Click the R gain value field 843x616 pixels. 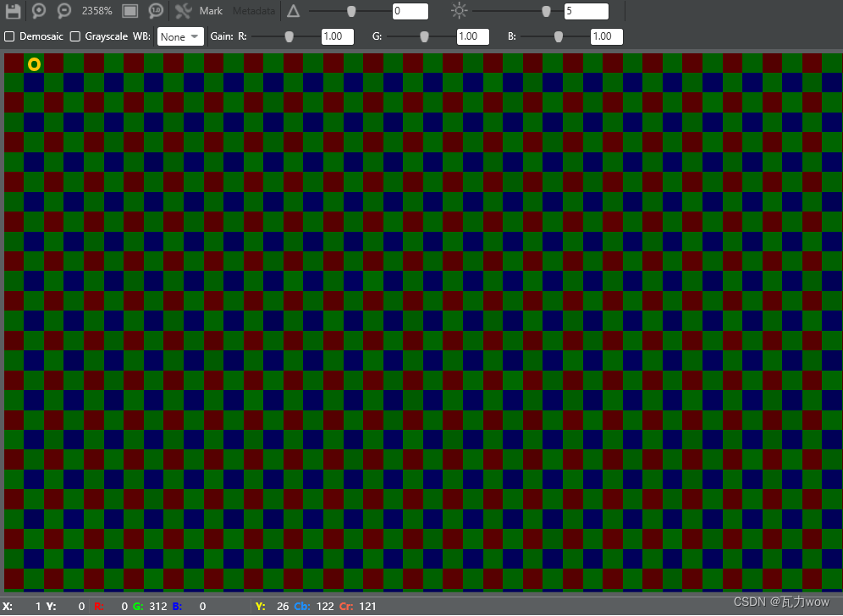pos(338,36)
